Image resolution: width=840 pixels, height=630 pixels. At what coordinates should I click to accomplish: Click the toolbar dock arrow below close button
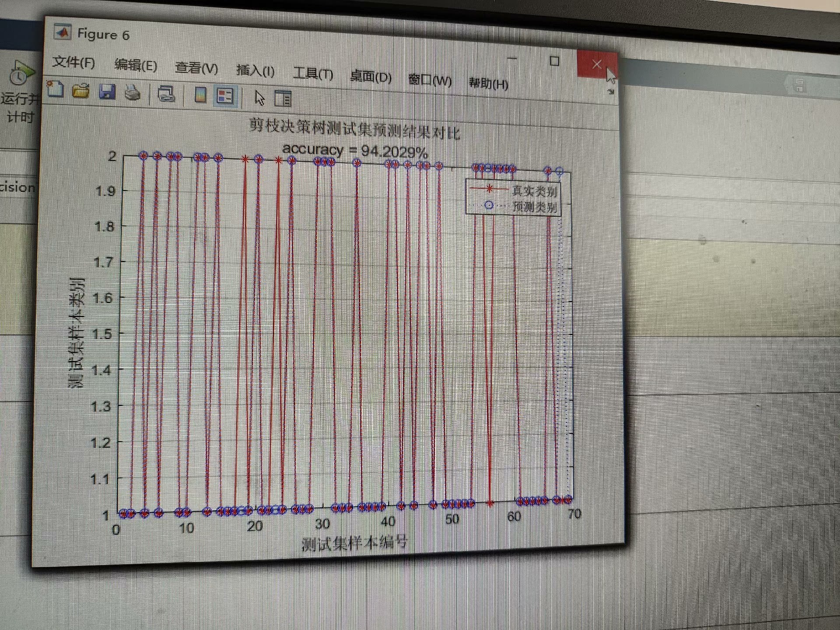click(x=611, y=91)
